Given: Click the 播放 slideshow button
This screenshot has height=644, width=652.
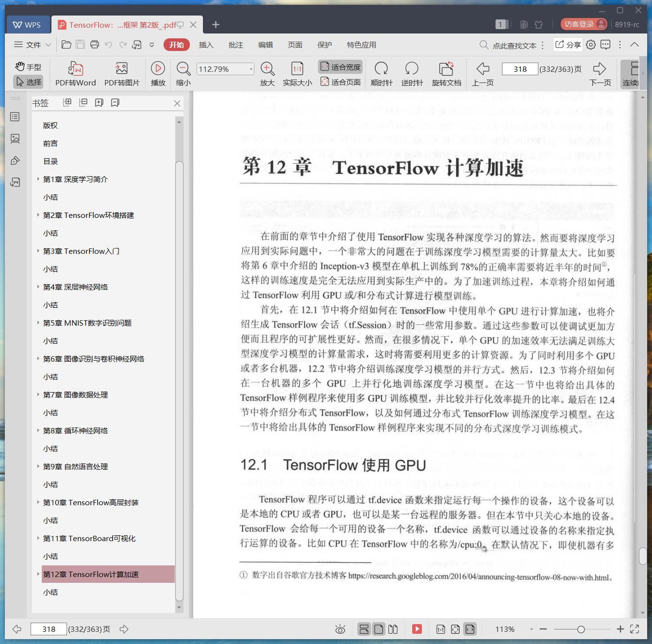Looking at the screenshot, I should tap(158, 74).
